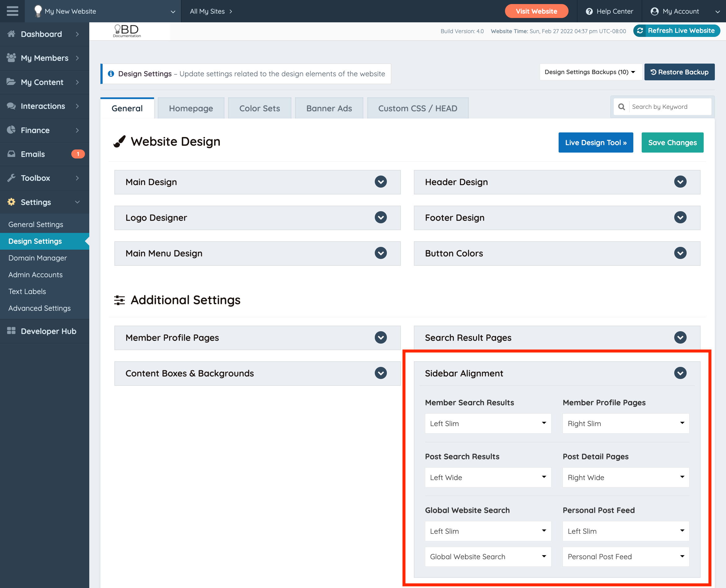This screenshot has width=726, height=588.
Task: Open the Design Settings Backups dropdown
Action: [x=591, y=72]
